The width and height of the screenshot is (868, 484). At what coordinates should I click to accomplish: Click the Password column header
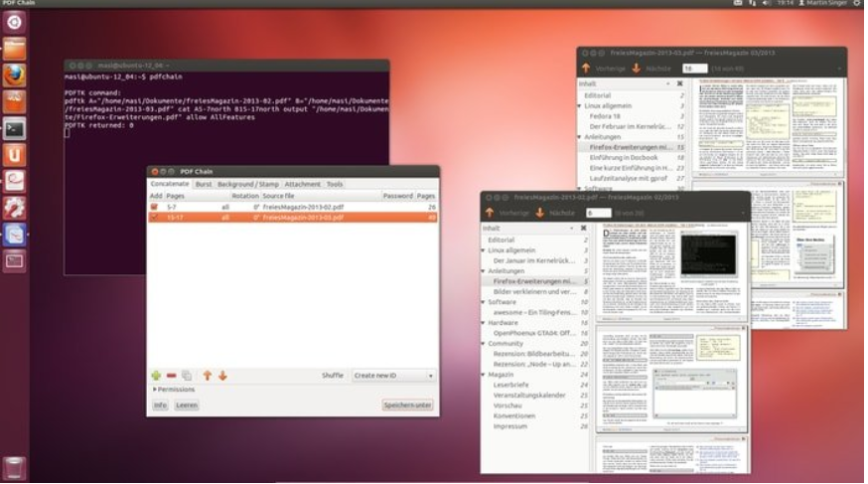pos(397,196)
